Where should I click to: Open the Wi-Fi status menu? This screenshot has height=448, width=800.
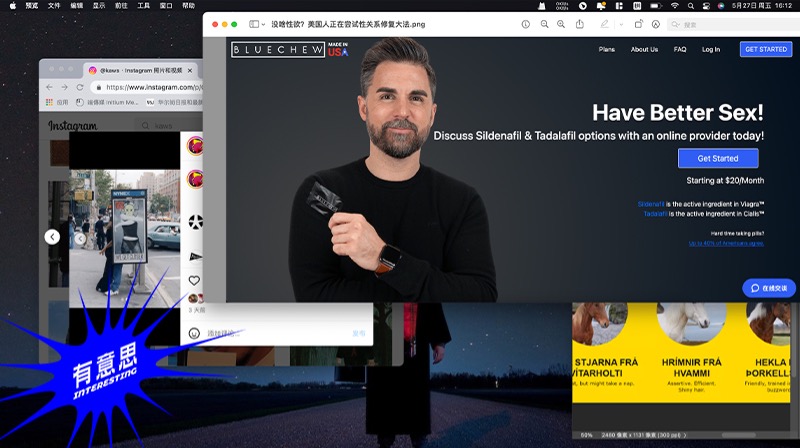coord(674,6)
